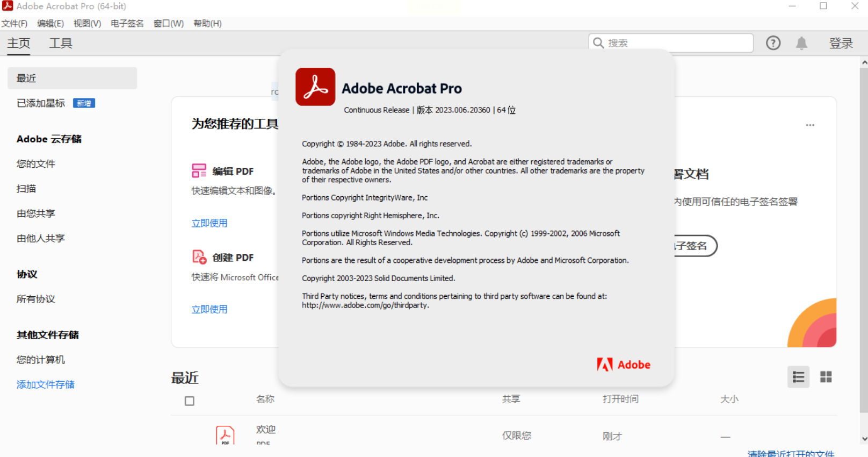The image size is (868, 457).
Task: Click 立即使用 under 编辑 PDF
Action: coord(209,223)
